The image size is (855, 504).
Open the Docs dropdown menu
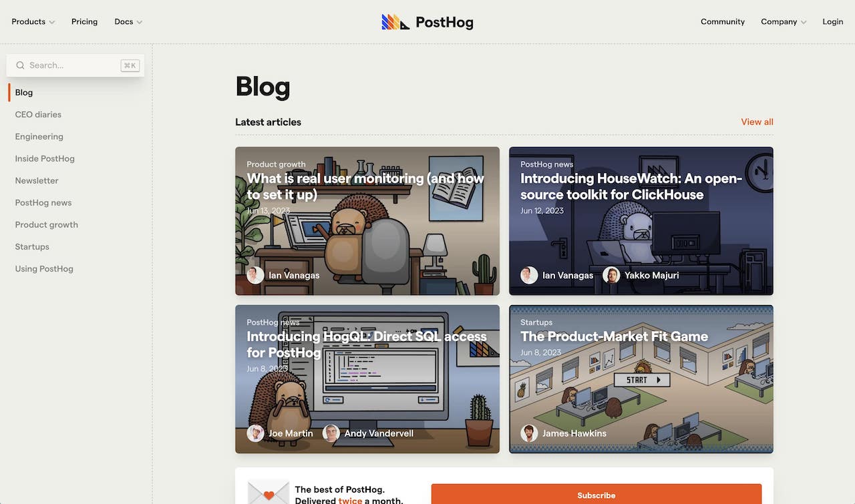point(128,21)
